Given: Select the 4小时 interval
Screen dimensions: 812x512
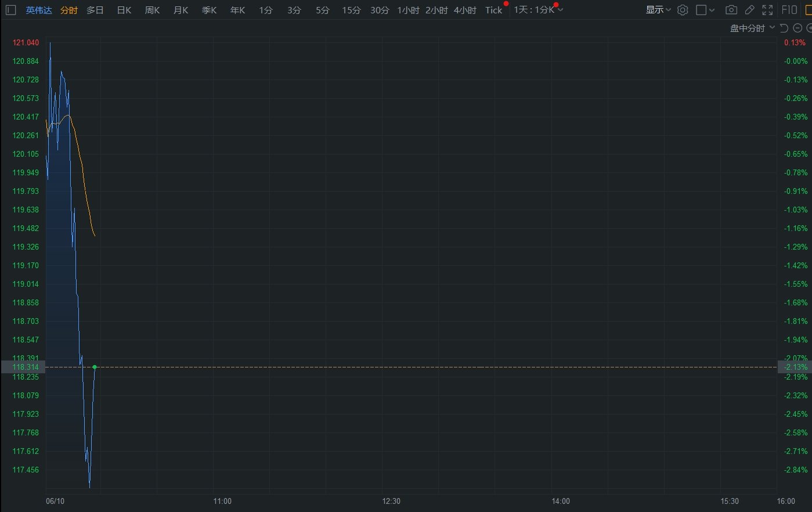Looking at the screenshot, I should click(x=465, y=10).
